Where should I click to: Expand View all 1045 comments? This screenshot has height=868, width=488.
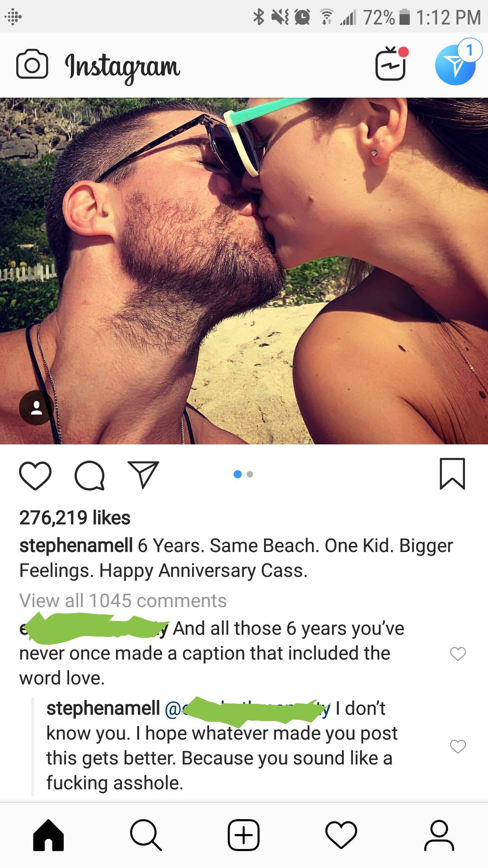click(x=123, y=601)
